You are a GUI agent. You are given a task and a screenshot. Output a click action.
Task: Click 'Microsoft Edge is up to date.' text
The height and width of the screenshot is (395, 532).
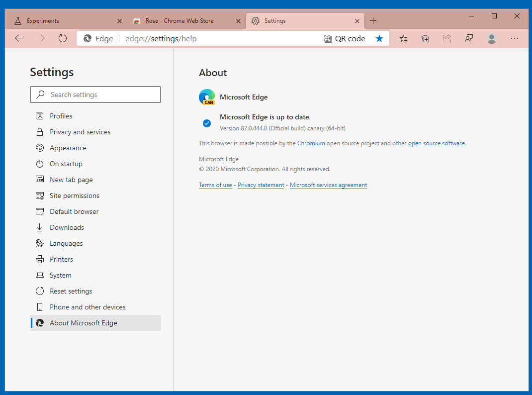[266, 117]
